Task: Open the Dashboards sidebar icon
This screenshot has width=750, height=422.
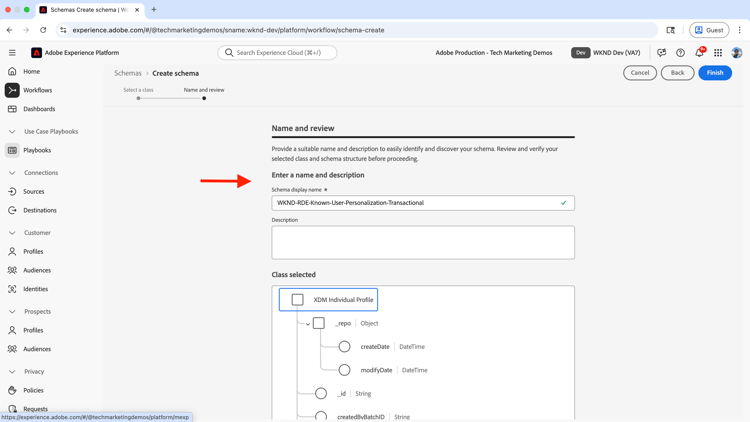Action: tap(12, 109)
